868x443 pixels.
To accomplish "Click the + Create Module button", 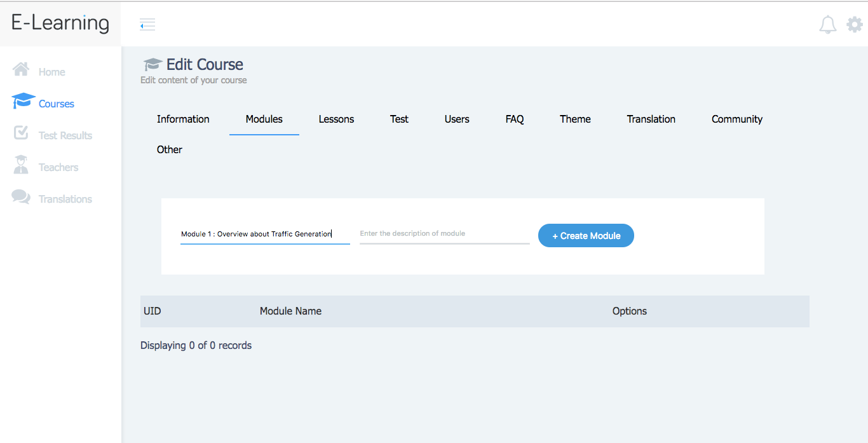I will coord(586,236).
